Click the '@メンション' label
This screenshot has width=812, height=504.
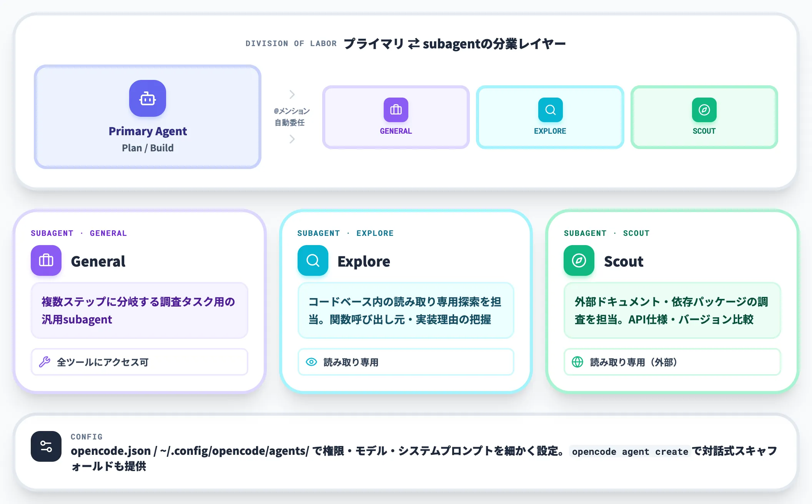292,111
